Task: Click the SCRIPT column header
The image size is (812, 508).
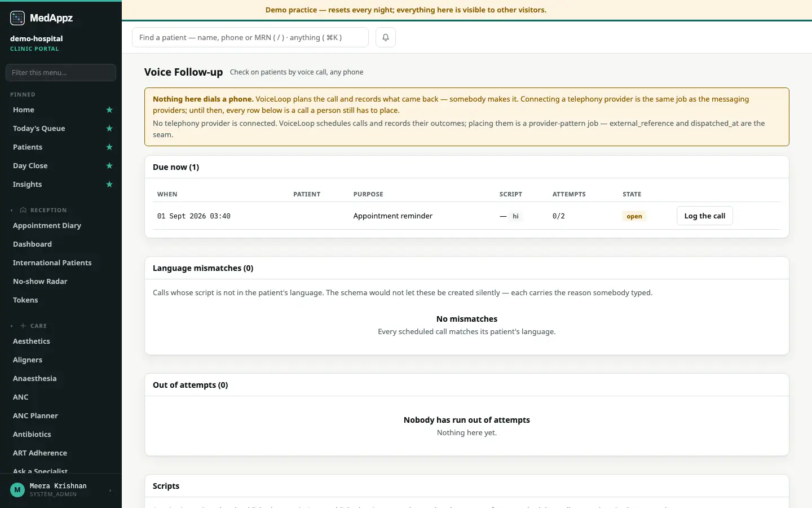Action: 511,194
